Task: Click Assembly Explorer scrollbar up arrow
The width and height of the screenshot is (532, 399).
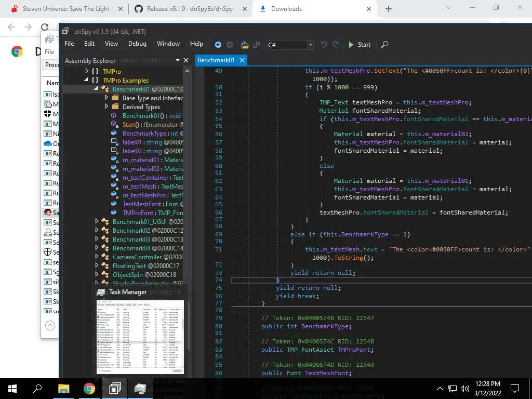Action: click(187, 71)
